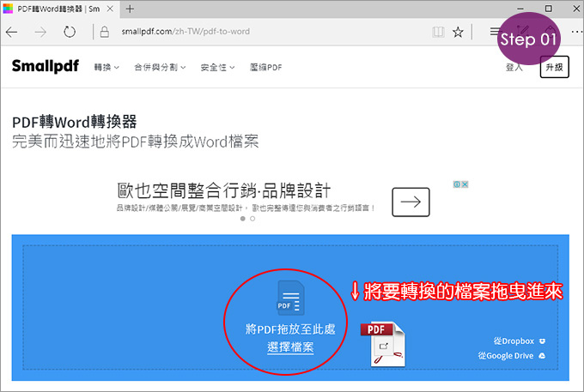The height and width of the screenshot is (392, 584).
Task: Reload the page with the refresh icon
Action: click(x=70, y=32)
